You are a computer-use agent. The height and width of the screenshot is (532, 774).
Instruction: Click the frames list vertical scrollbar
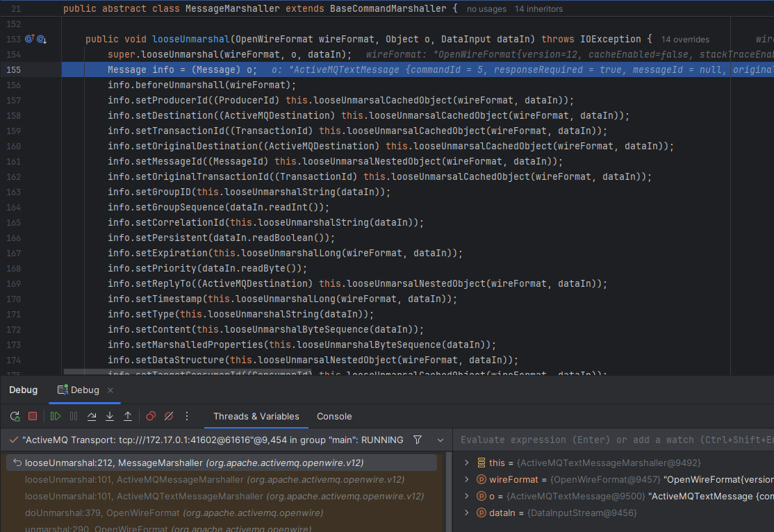449,492
